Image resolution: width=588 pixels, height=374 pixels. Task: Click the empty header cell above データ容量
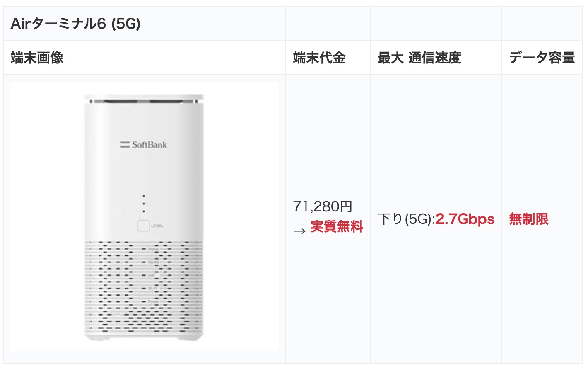tap(542, 24)
